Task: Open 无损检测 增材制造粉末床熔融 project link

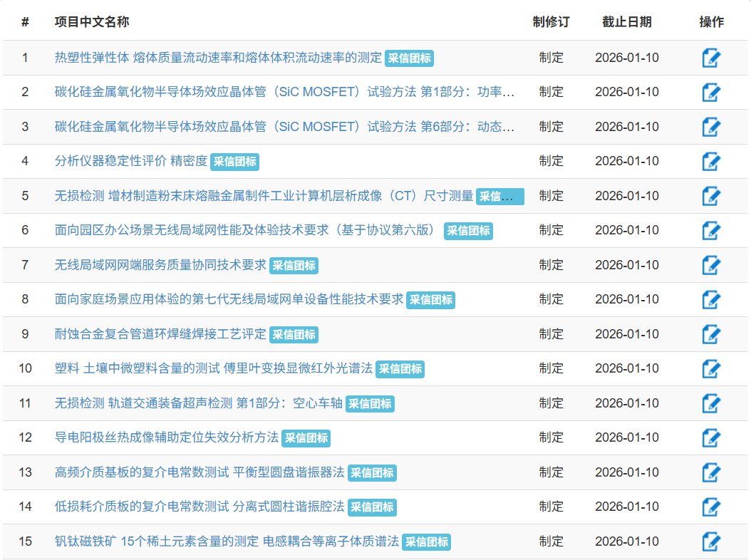Action: point(264,196)
